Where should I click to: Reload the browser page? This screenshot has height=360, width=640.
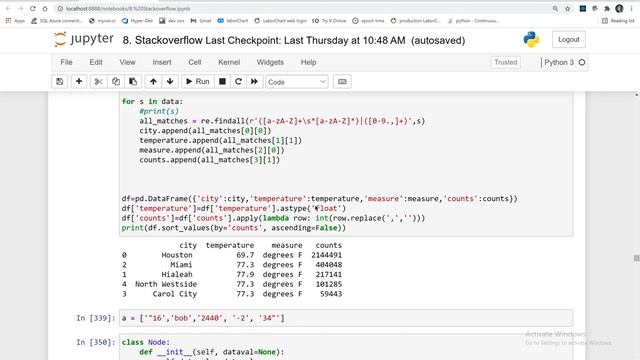click(33, 9)
